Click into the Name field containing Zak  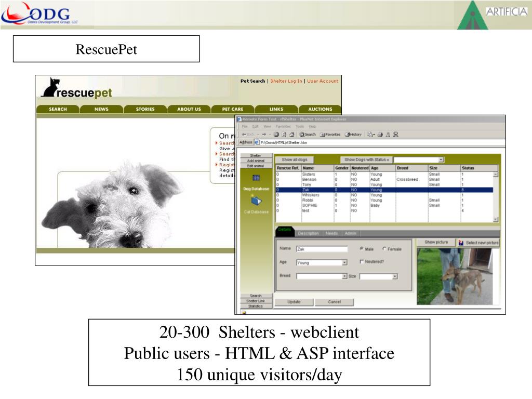322,249
